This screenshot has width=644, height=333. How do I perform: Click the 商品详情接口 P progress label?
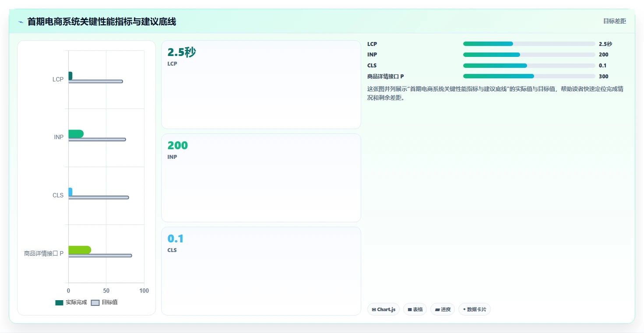[x=386, y=76]
